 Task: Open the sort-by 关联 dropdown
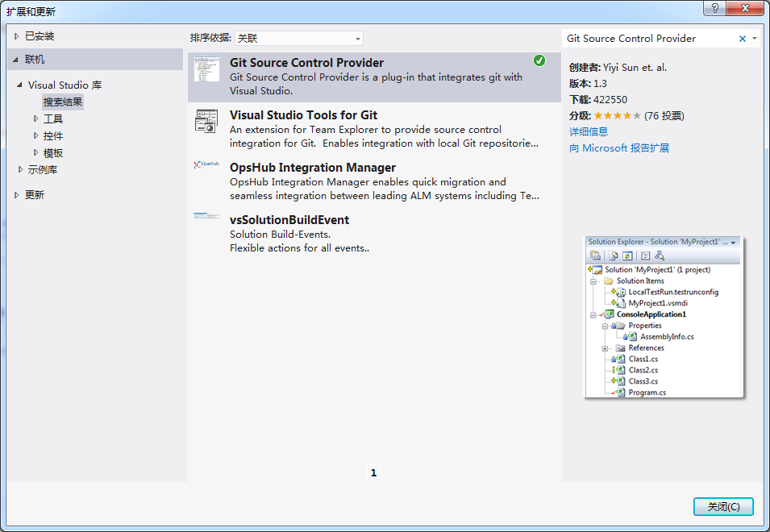[299, 39]
